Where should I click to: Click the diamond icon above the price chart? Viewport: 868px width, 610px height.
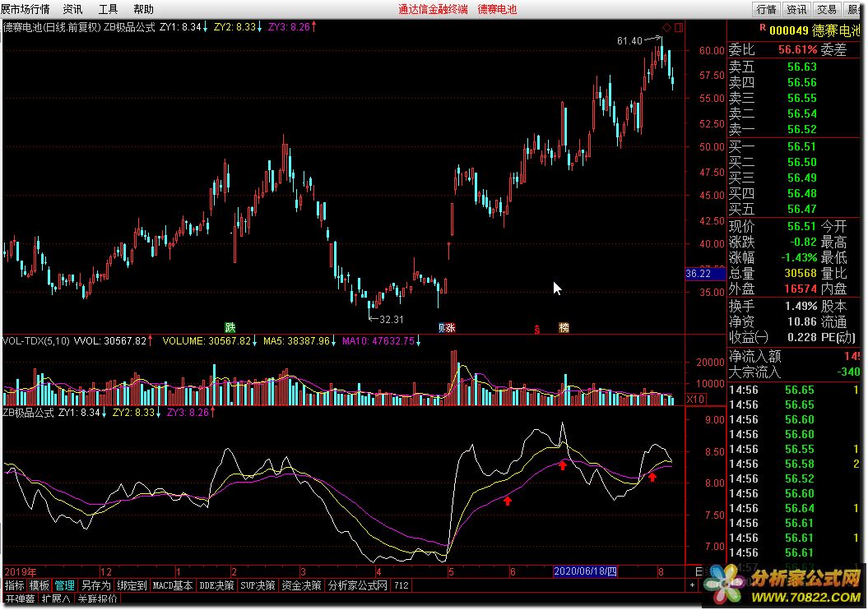point(666,27)
